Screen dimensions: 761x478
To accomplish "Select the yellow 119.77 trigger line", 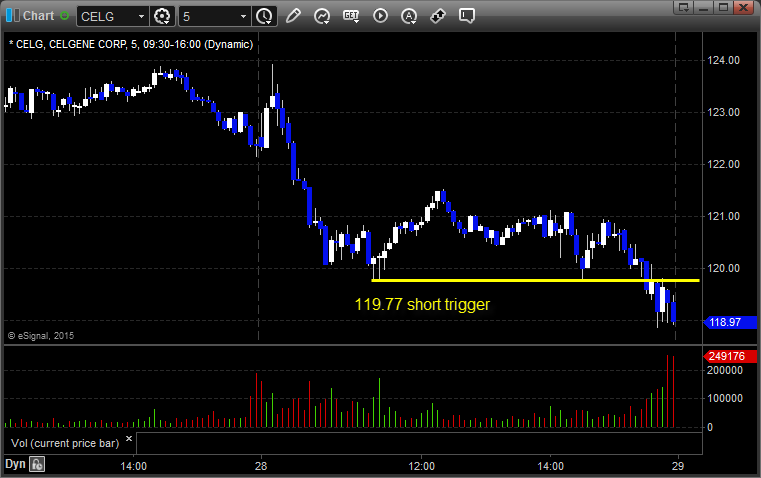I will [x=535, y=280].
